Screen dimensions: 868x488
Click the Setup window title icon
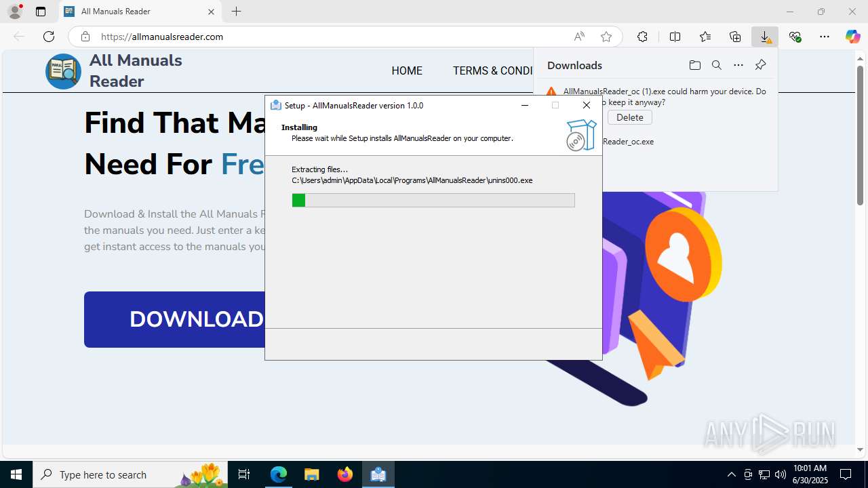pyautogui.click(x=276, y=105)
